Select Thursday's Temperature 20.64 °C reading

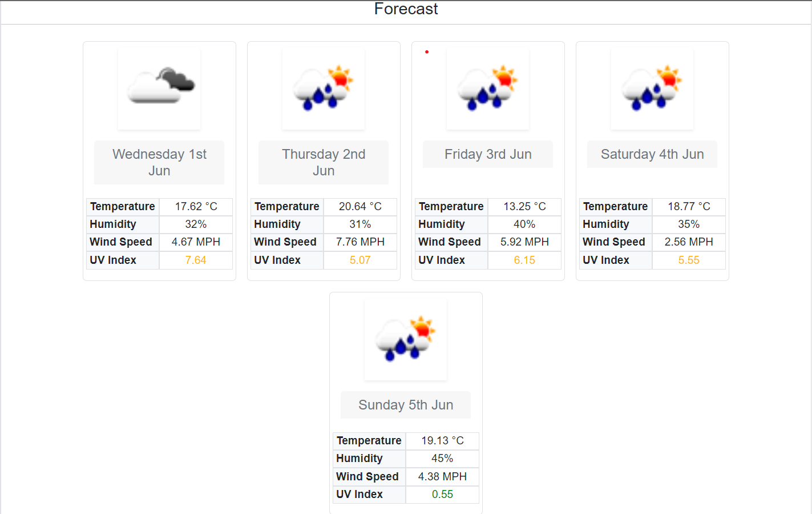coord(360,207)
